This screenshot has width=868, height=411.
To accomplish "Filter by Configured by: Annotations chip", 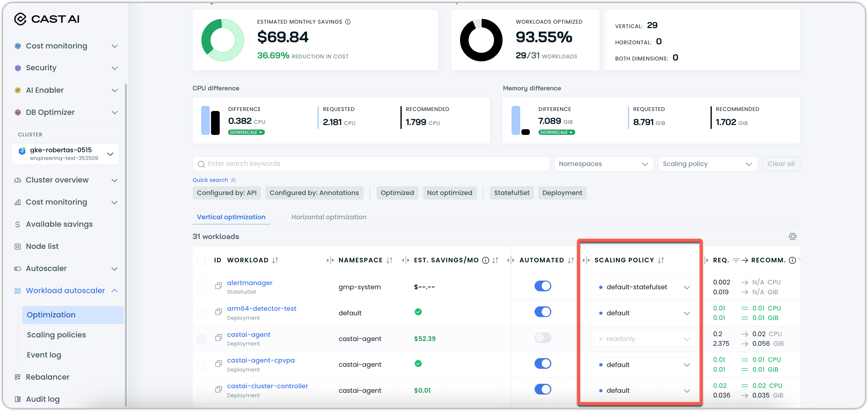I will [x=314, y=193].
